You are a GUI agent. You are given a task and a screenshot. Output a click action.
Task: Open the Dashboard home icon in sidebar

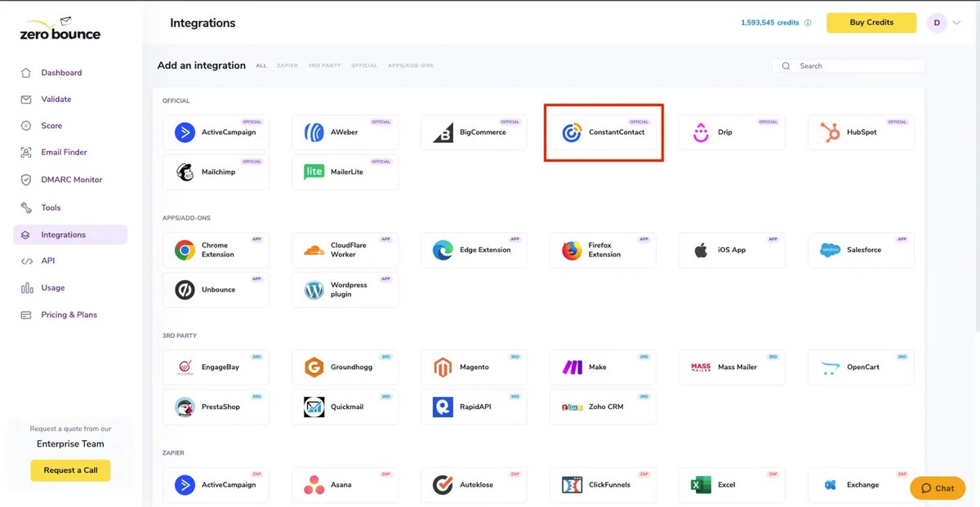click(x=26, y=73)
